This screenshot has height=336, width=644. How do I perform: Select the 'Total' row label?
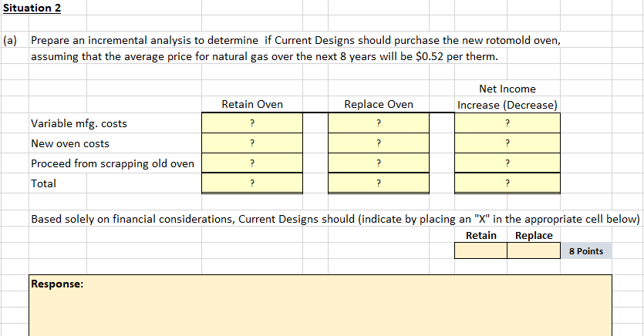(x=43, y=183)
